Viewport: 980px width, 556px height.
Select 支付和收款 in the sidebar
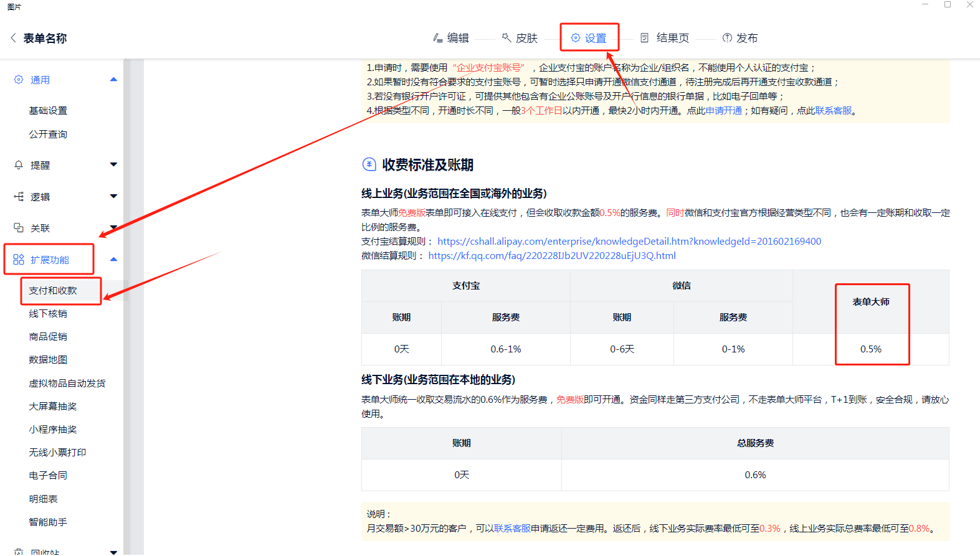pyautogui.click(x=53, y=291)
